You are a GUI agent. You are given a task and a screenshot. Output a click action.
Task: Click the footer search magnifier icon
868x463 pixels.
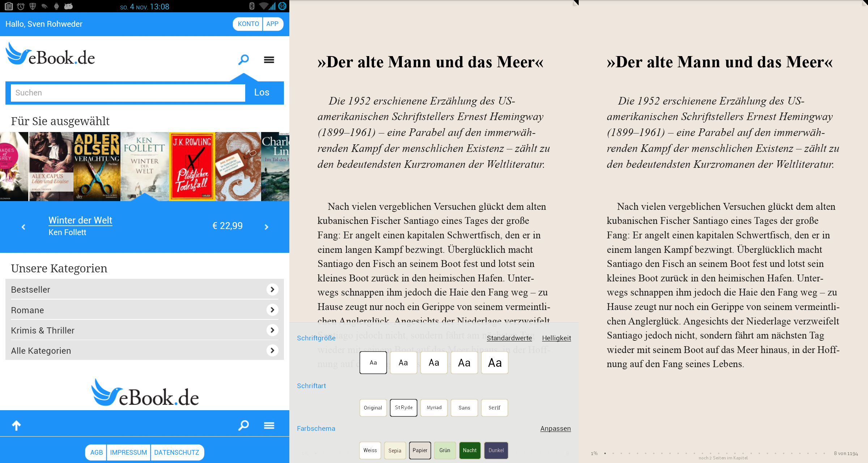[x=244, y=425]
